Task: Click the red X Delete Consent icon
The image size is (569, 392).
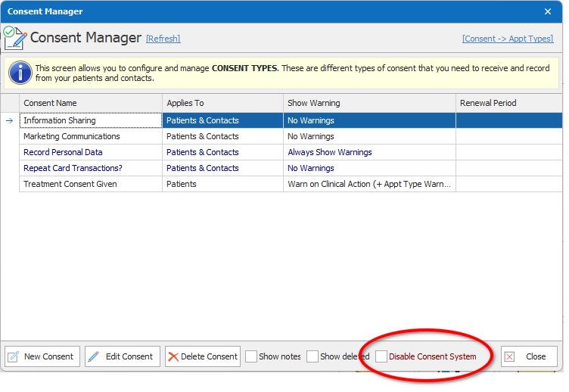Action: point(174,356)
